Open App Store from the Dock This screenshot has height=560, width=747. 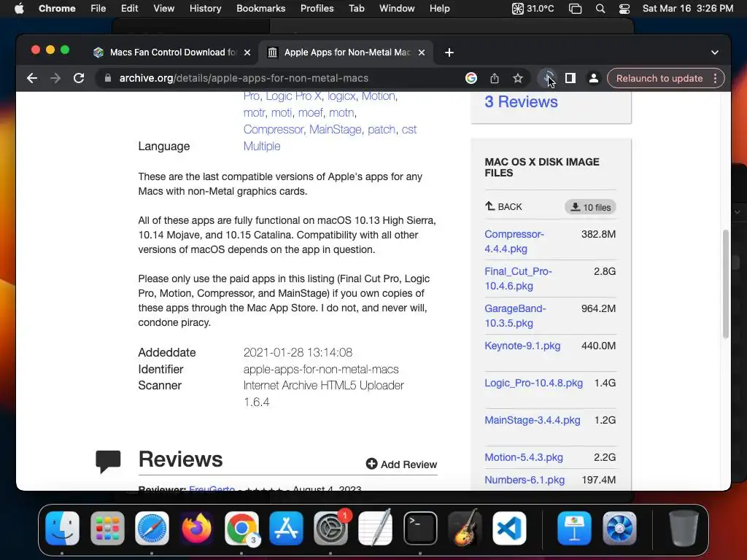286,528
